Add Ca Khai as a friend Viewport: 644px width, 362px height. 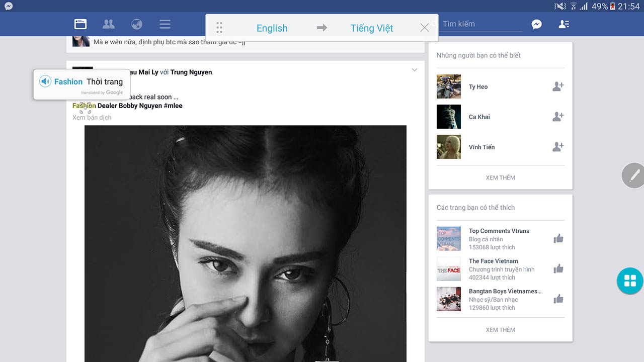[558, 117]
